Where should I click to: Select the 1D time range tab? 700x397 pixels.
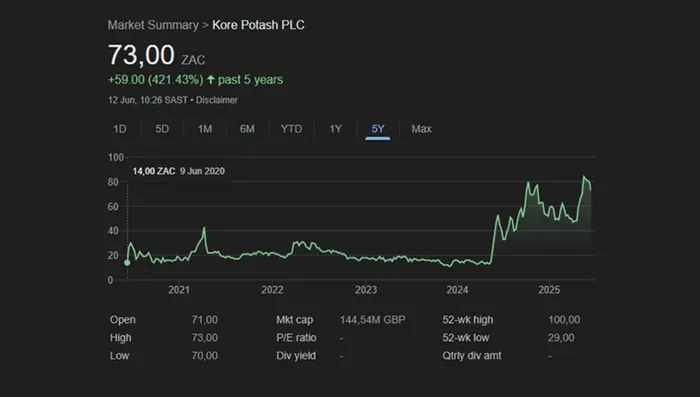point(120,129)
